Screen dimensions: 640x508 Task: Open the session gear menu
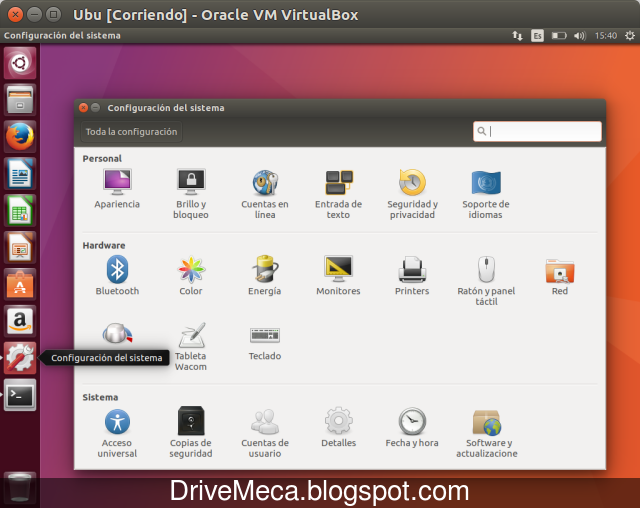630,36
